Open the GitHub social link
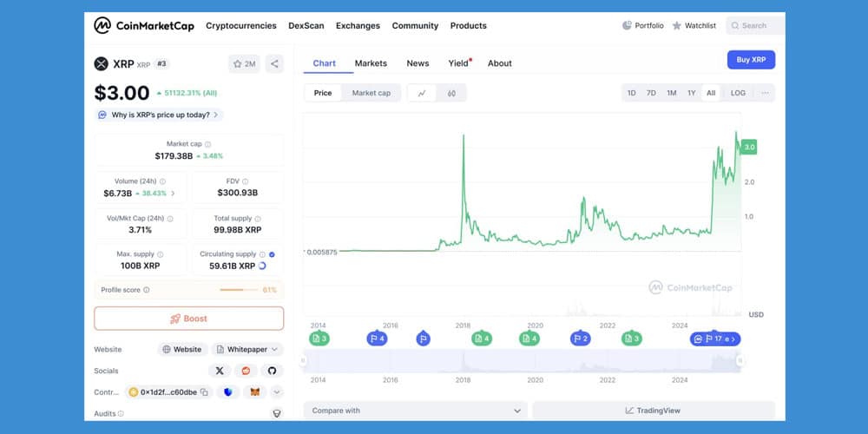The width and height of the screenshot is (868, 434). point(272,371)
